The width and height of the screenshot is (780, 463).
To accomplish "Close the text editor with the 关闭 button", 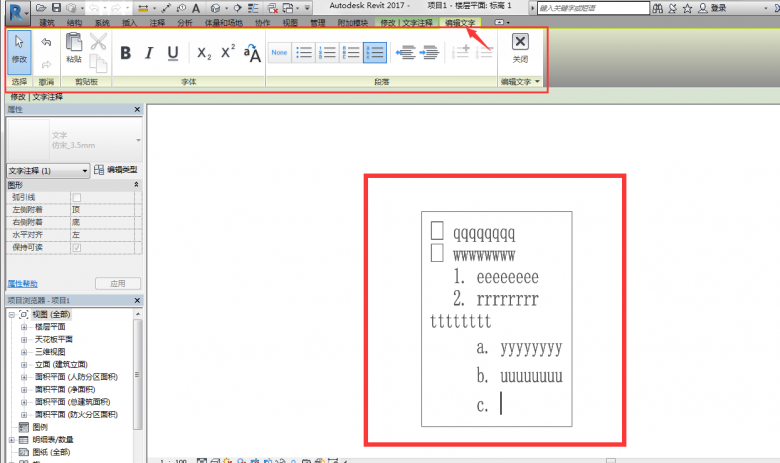I will (x=520, y=47).
